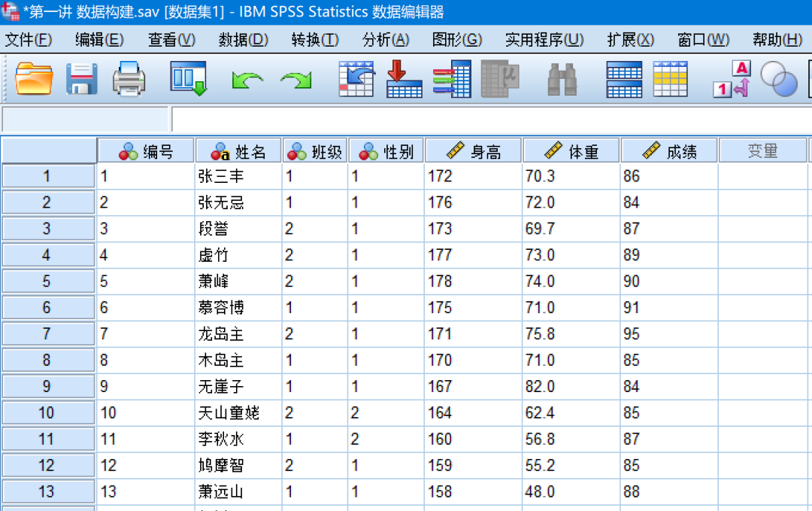
Task: Open the 分析(A) menu
Action: (386, 39)
